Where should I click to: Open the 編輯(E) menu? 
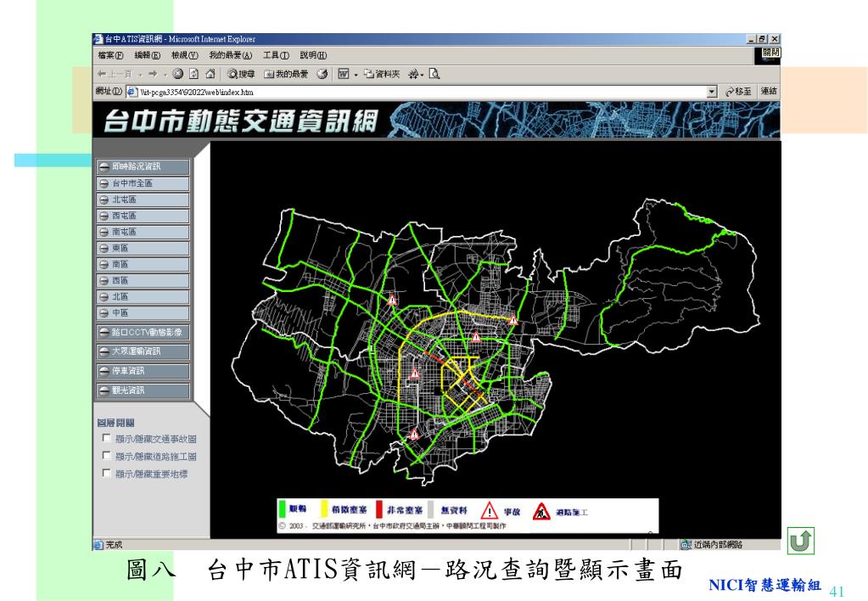coord(148,55)
